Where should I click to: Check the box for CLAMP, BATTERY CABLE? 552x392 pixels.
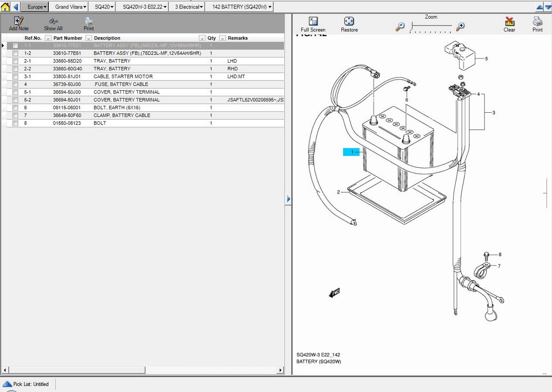[x=15, y=115]
